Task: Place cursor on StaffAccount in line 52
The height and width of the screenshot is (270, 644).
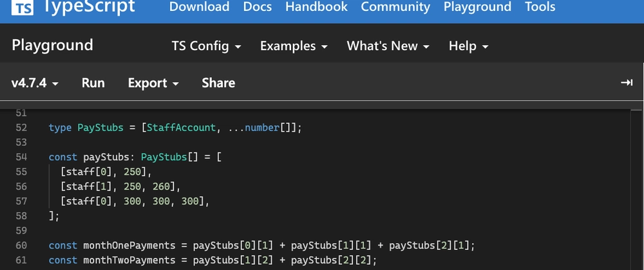Action: 182,127
